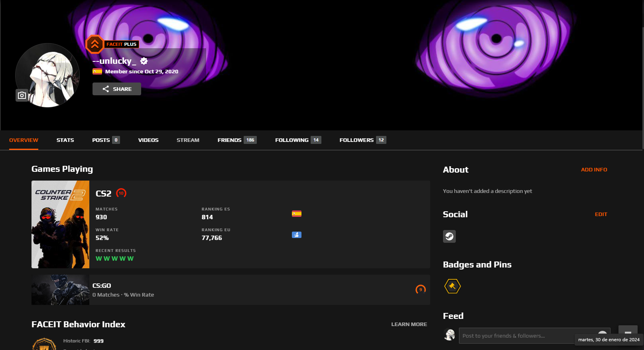This screenshot has height=350, width=644.
Task: Click Learn More for FACEIT Behavior Index
Action: pyautogui.click(x=409, y=324)
